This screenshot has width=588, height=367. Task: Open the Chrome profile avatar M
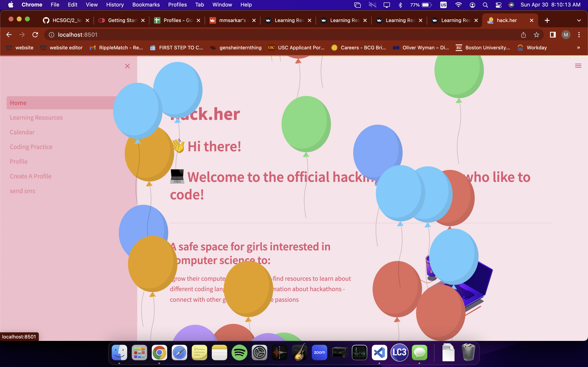click(x=566, y=35)
